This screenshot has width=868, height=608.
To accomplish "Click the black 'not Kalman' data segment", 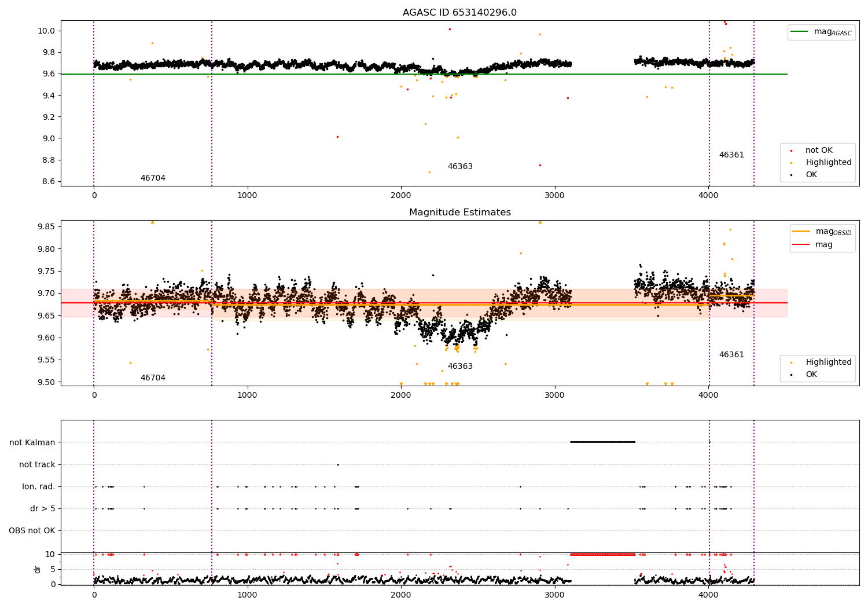I will coord(602,442).
